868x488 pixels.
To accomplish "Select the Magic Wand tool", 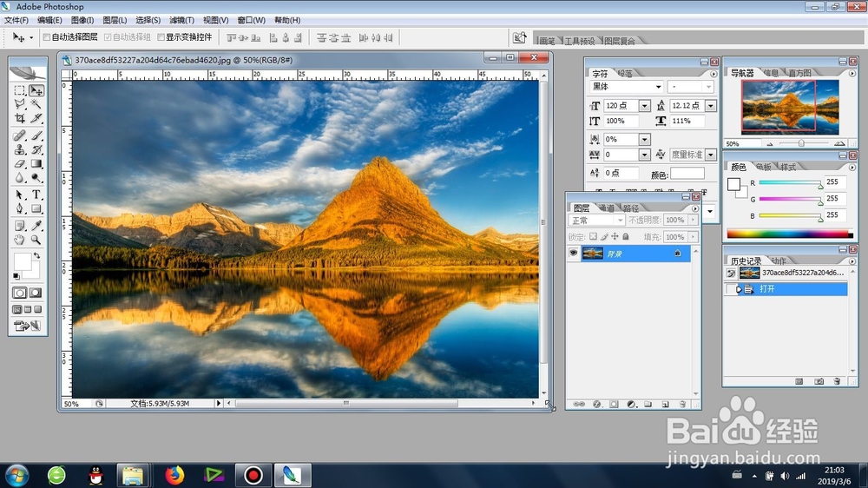I will point(36,104).
